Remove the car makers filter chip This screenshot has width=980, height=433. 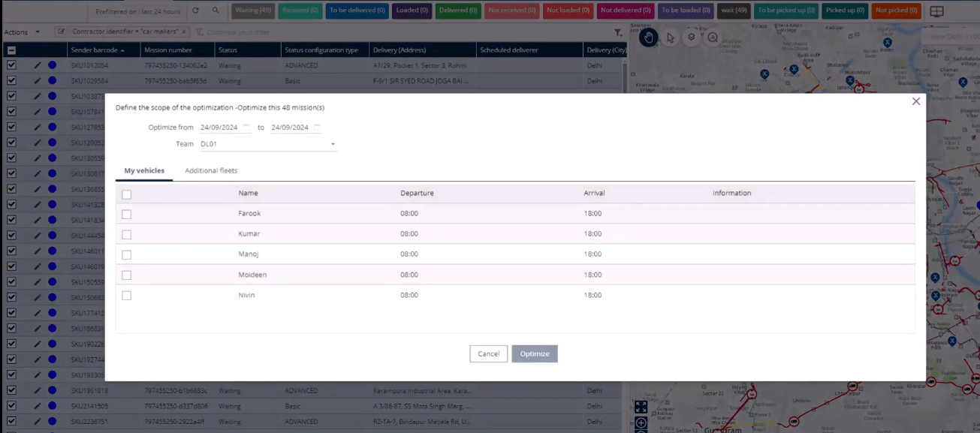(184, 32)
